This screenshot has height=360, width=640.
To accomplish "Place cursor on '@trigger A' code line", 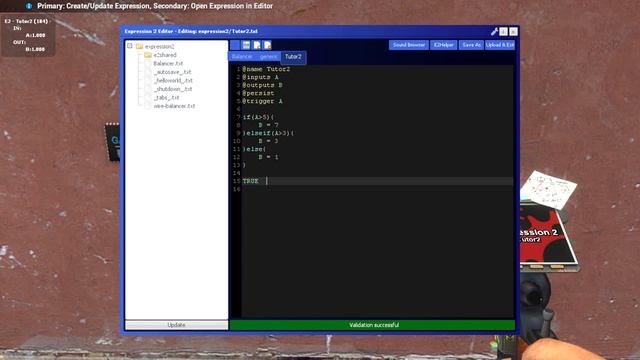I will click(262, 101).
